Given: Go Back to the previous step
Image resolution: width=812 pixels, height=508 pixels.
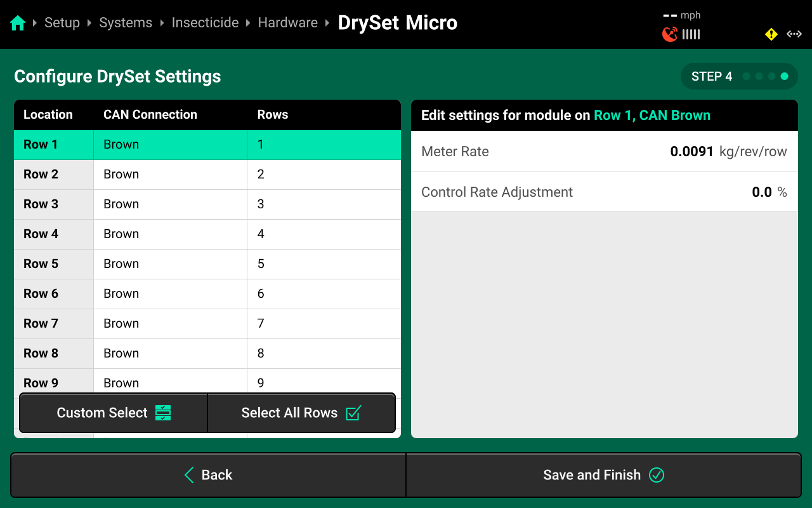Looking at the screenshot, I should coord(208,475).
